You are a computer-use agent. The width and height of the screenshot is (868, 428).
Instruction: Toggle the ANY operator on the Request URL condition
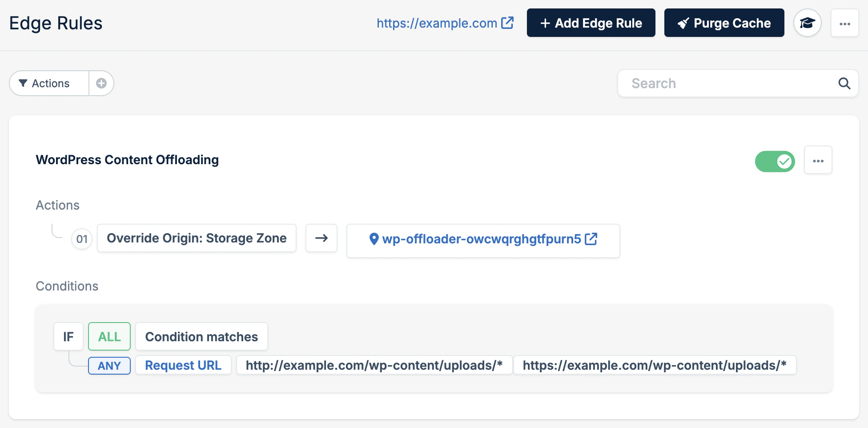(109, 365)
